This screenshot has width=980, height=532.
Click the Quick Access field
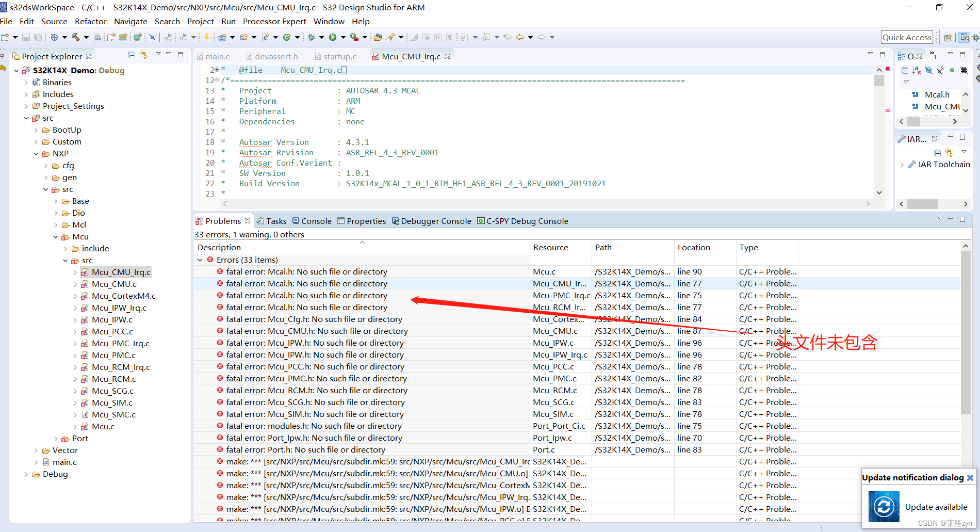click(907, 37)
